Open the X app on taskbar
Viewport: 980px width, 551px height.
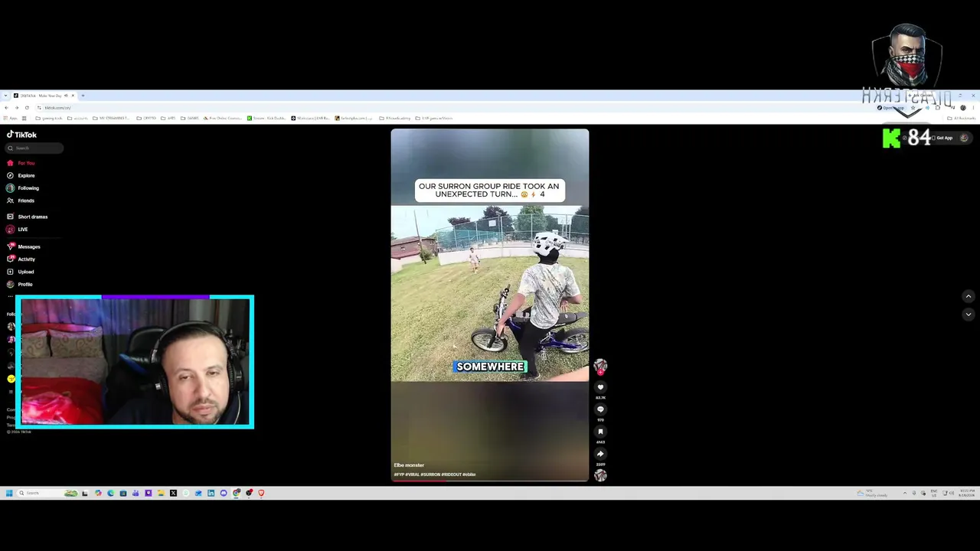(173, 493)
